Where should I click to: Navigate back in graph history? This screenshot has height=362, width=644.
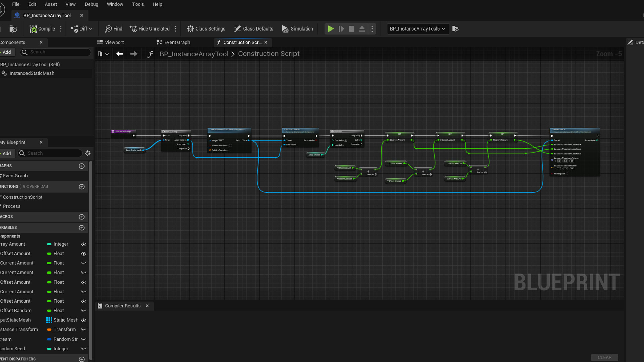click(x=120, y=54)
